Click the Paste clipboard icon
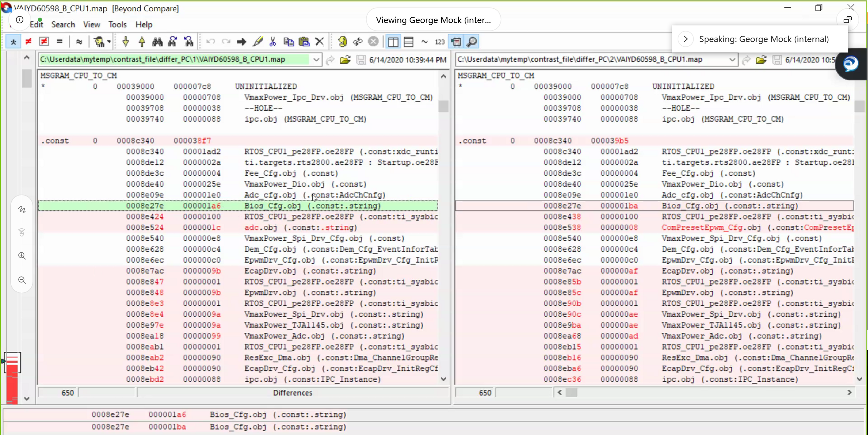The width and height of the screenshot is (868, 435). click(x=304, y=42)
